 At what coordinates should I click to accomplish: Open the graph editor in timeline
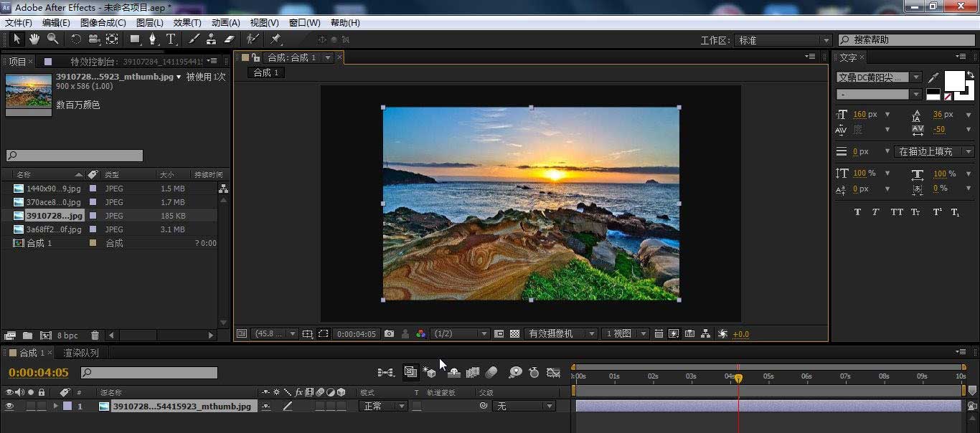coord(553,373)
